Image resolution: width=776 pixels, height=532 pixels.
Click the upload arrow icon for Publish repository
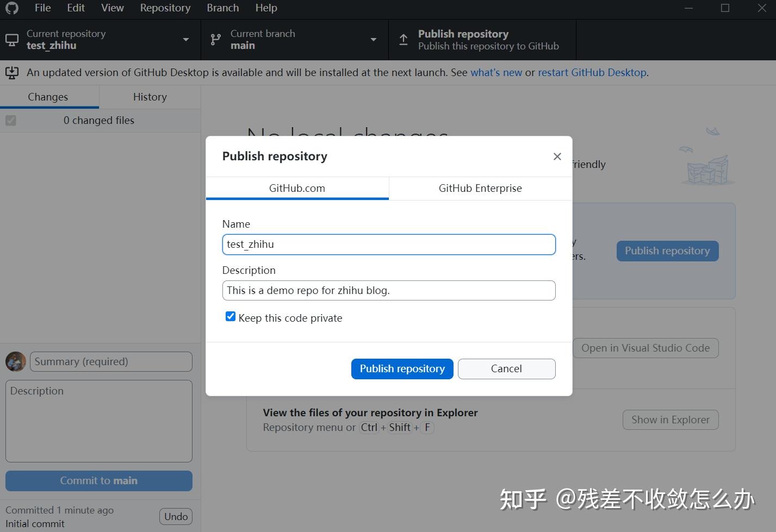403,39
